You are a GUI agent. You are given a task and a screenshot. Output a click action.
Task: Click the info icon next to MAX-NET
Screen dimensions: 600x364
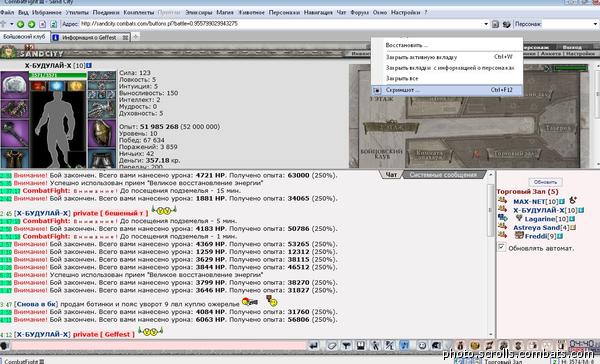point(562,201)
